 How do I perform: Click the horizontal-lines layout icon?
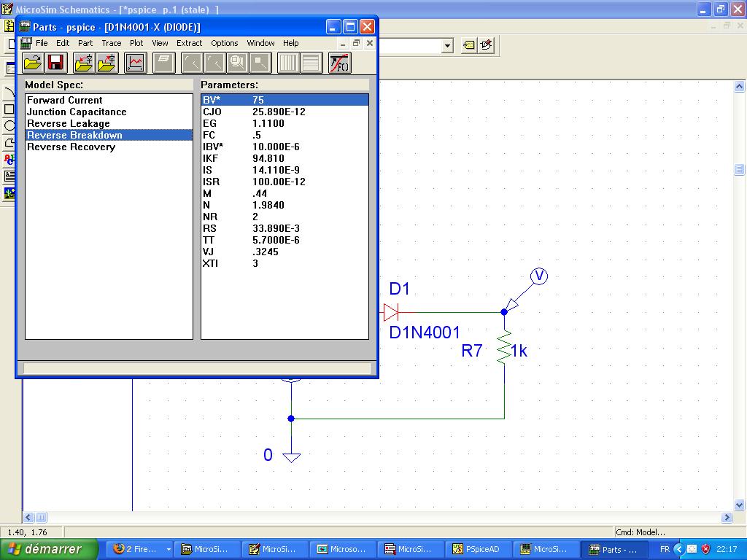(311, 63)
